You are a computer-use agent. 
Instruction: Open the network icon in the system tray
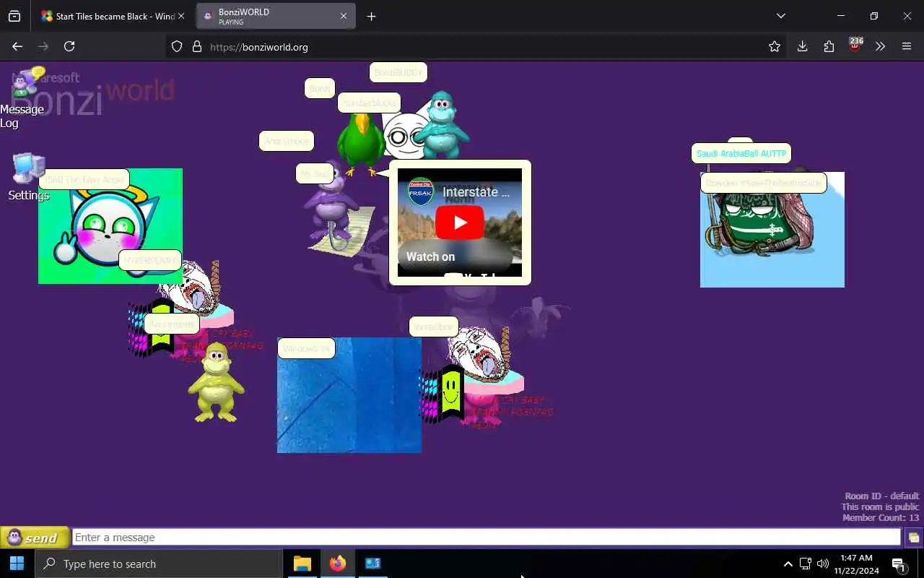[x=806, y=564]
